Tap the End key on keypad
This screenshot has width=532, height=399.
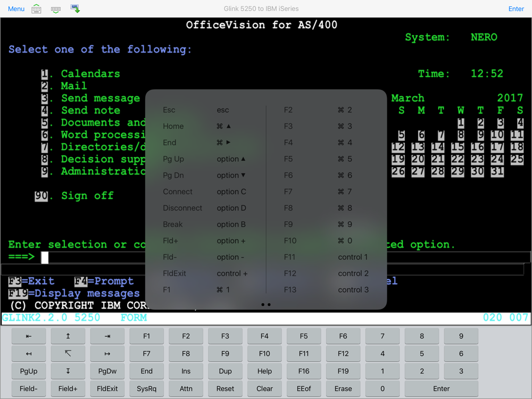click(147, 371)
